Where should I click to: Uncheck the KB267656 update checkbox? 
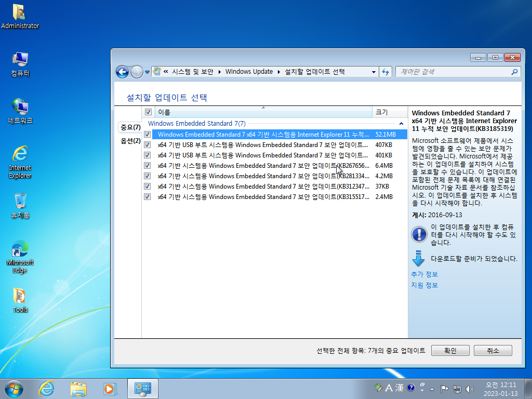pos(147,166)
